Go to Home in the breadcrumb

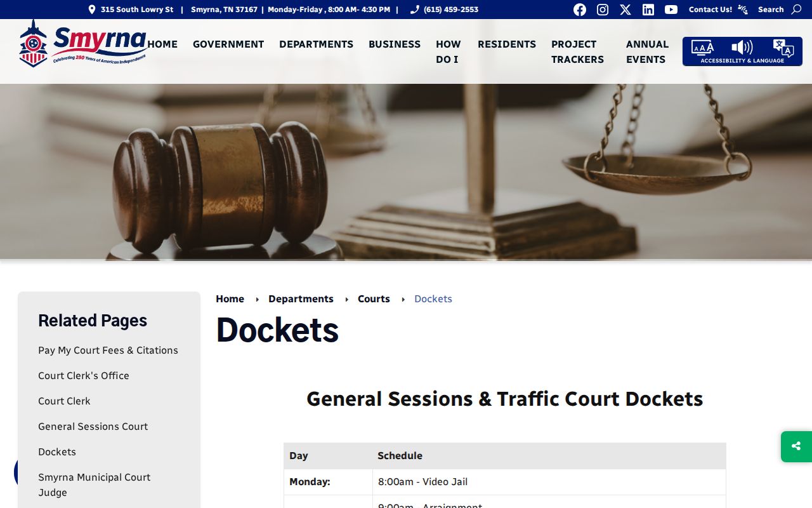pos(230,298)
